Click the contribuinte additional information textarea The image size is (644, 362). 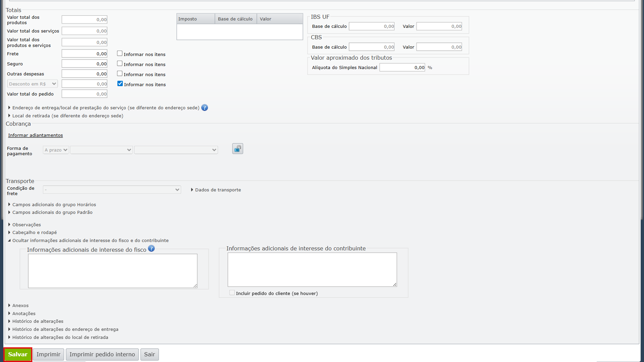312,269
